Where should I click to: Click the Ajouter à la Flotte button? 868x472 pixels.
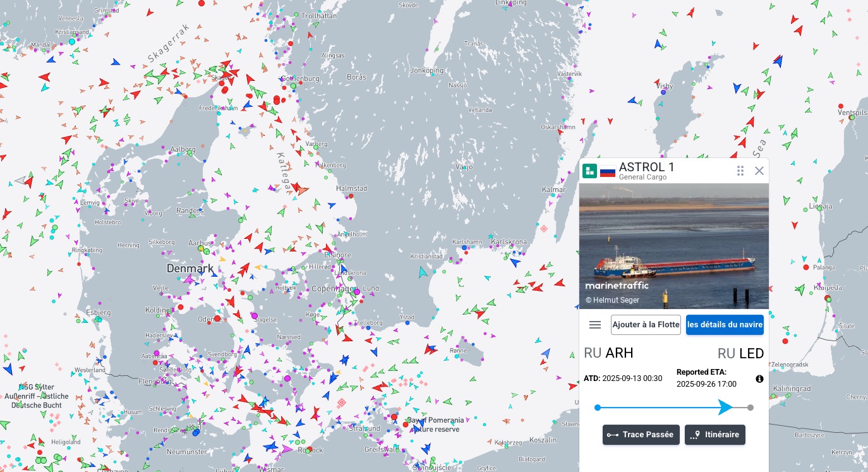[x=646, y=325]
